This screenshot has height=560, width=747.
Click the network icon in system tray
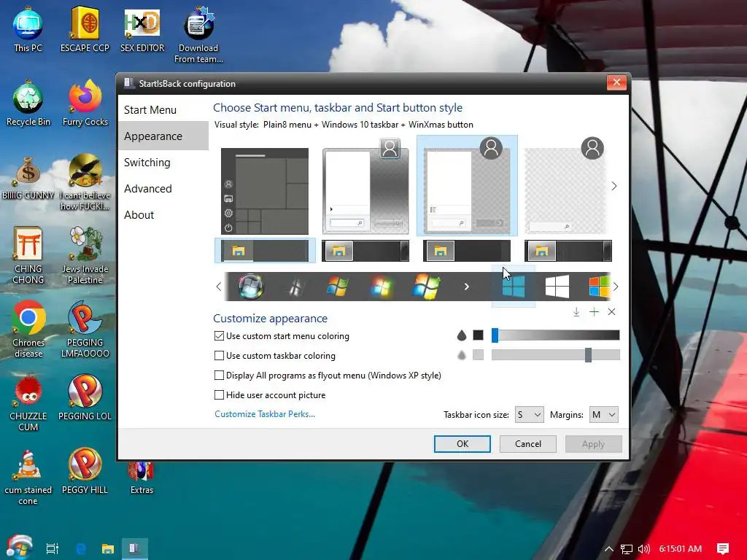tap(627, 549)
